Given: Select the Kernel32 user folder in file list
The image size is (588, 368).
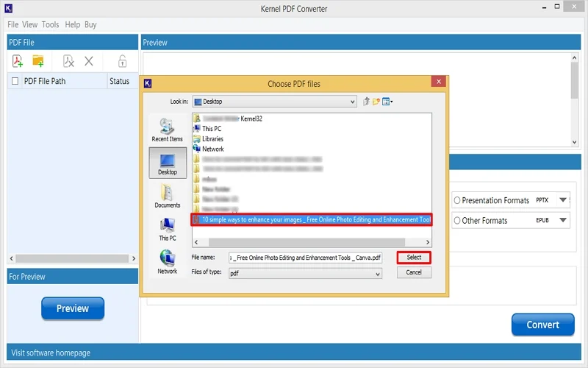Looking at the screenshot, I should 228,118.
